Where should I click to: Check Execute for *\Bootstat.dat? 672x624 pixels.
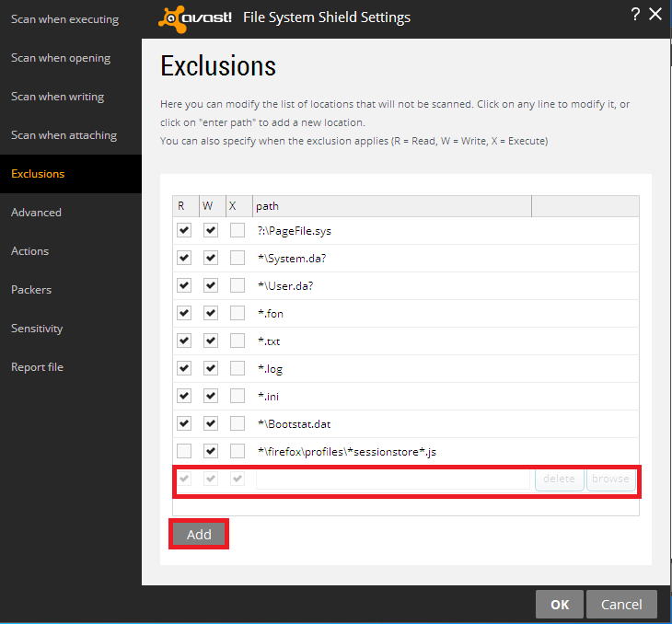(x=238, y=423)
